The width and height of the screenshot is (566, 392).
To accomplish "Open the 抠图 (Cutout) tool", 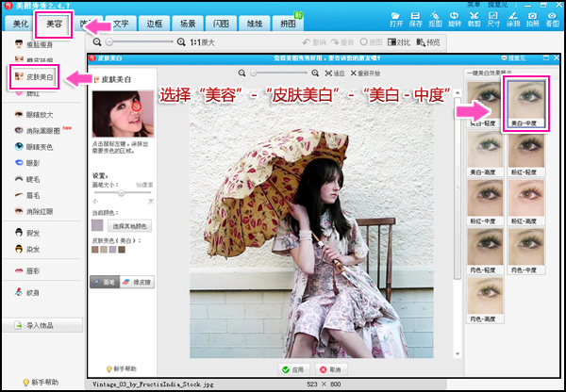I will 434,20.
